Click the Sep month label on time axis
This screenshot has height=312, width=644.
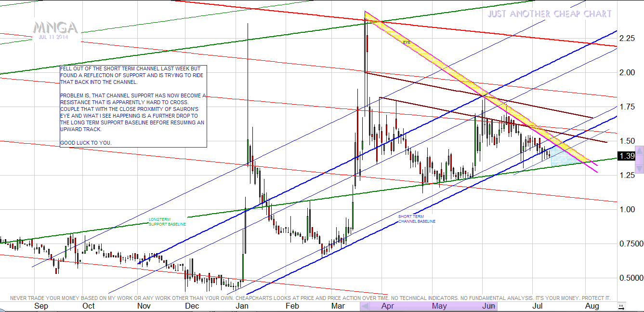(x=42, y=306)
